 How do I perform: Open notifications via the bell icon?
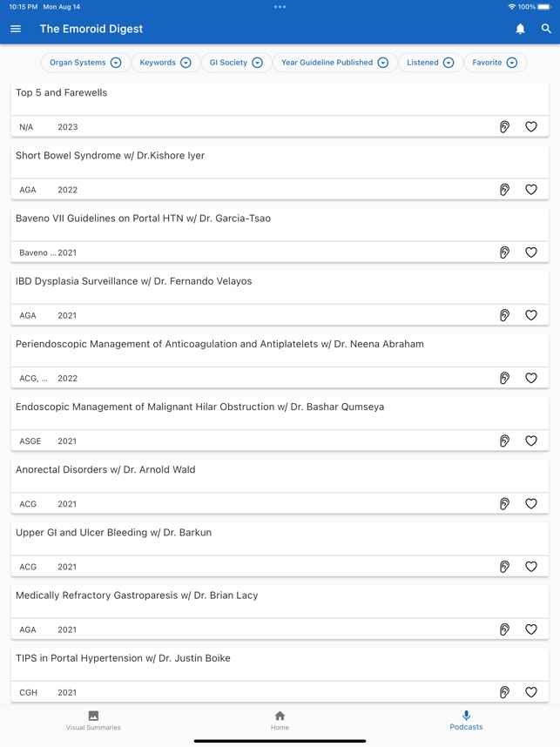click(x=520, y=28)
